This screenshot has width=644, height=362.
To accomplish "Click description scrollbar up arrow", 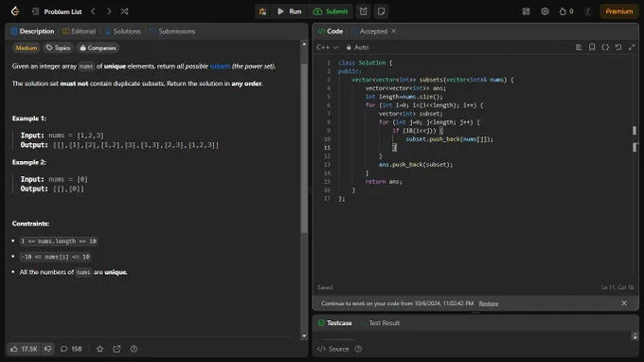I will [x=304, y=44].
